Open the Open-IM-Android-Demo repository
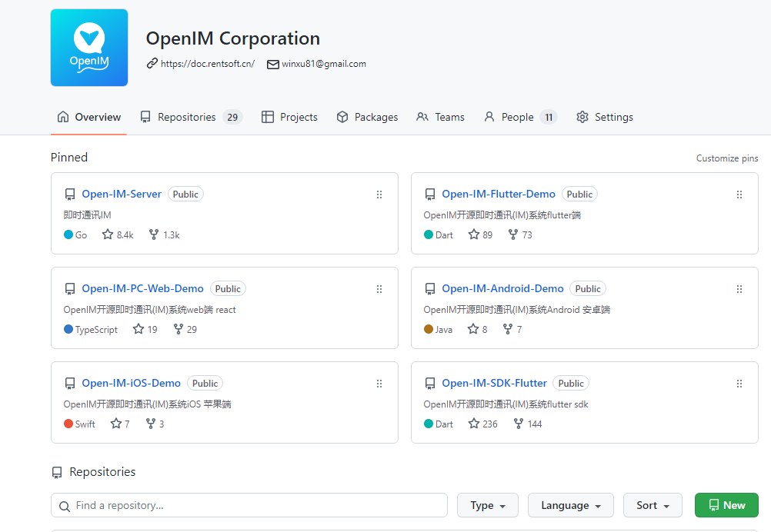Screen dimensions: 771x532 [502, 288]
